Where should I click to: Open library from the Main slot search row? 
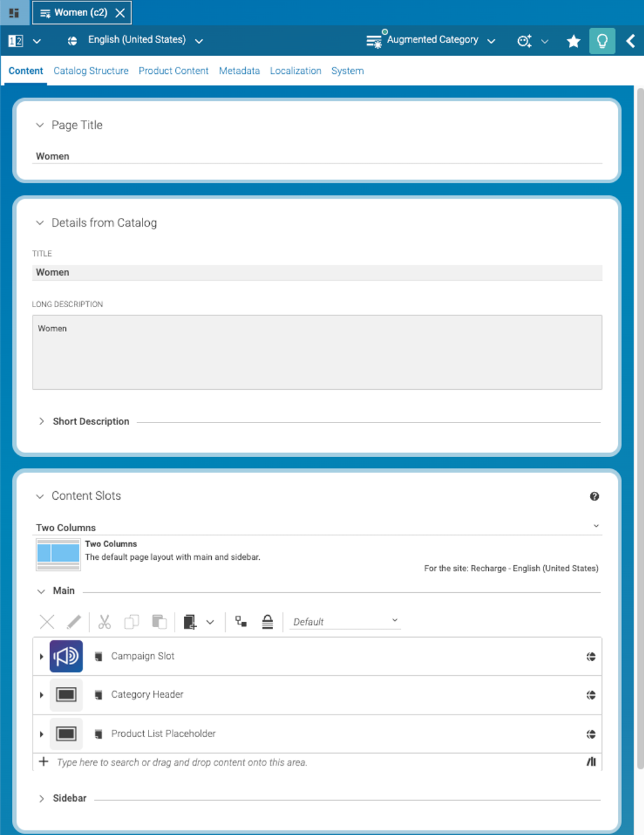[x=591, y=762]
